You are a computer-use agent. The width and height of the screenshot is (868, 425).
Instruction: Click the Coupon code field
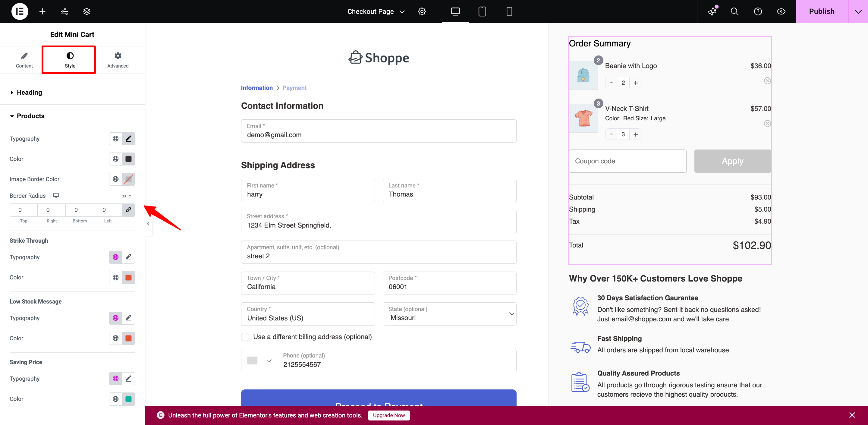click(x=627, y=161)
